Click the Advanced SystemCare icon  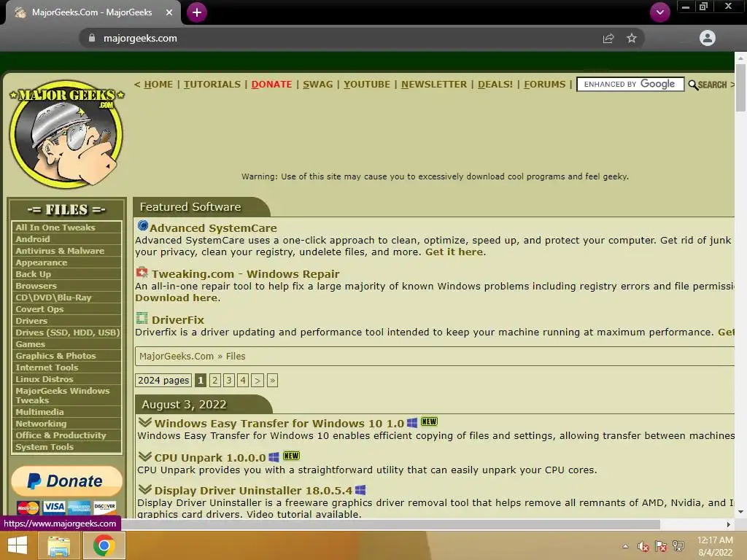[x=142, y=225]
